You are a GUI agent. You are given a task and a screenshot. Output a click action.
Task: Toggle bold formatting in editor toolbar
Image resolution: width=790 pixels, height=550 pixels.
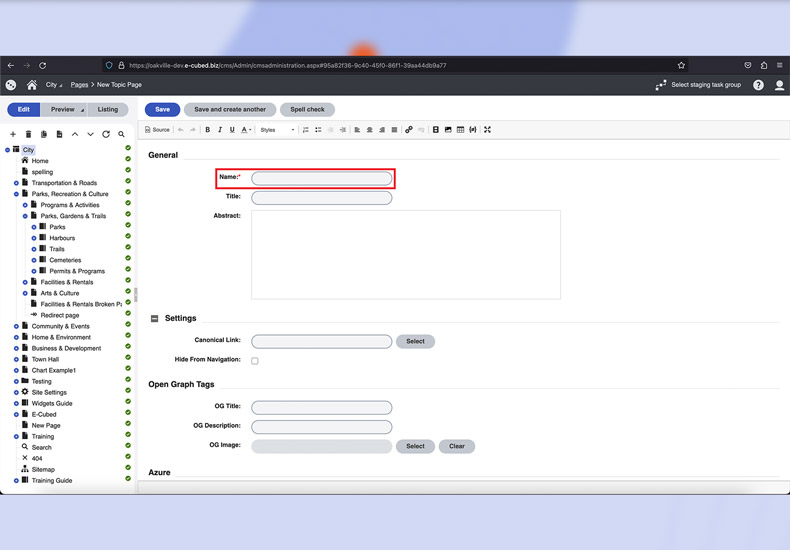click(x=208, y=130)
